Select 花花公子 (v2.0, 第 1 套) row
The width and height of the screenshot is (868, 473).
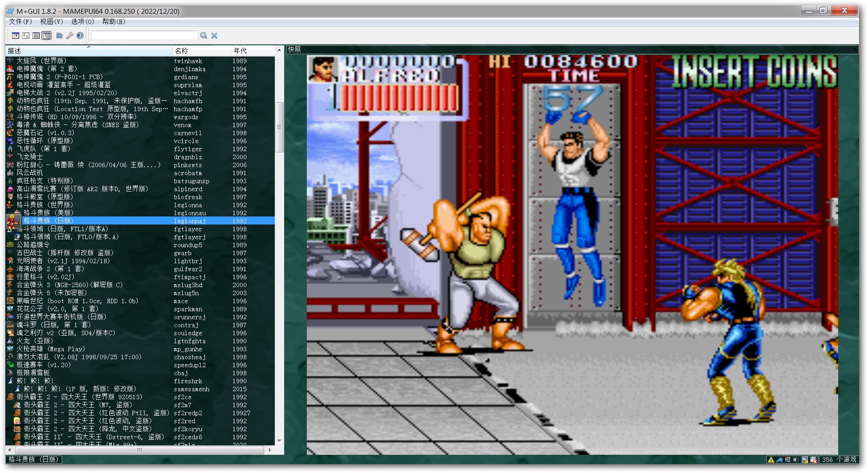click(140, 309)
